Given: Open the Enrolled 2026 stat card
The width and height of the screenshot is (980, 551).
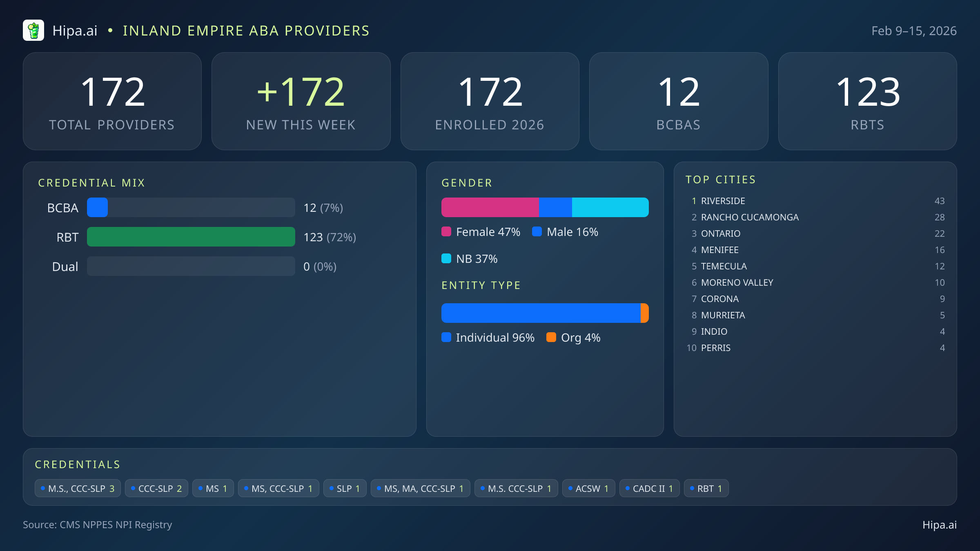Looking at the screenshot, I should [x=490, y=101].
